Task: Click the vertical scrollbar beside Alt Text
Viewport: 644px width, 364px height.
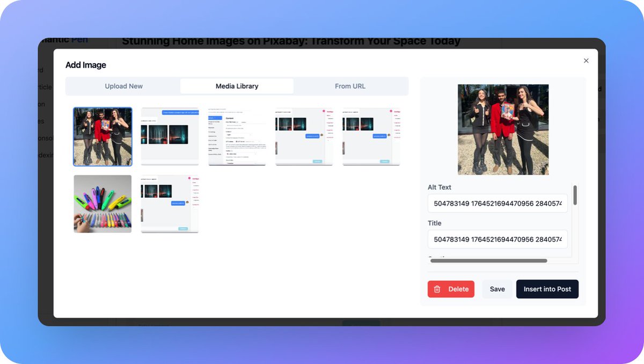Action: pyautogui.click(x=575, y=195)
